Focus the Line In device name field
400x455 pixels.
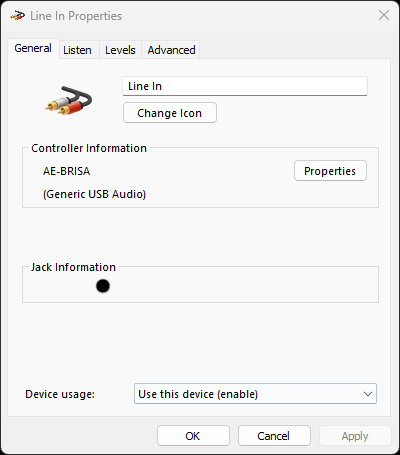245,86
